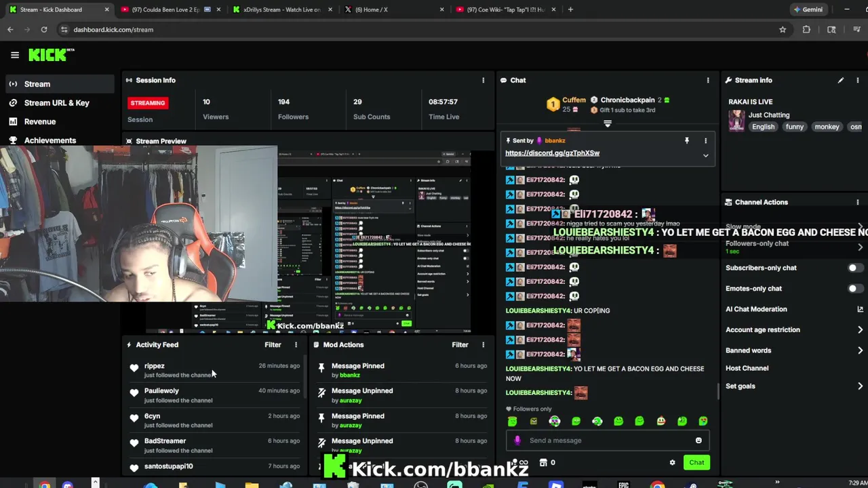Open Stream URL & Key page
The width and height of the screenshot is (868, 488).
coord(58,103)
